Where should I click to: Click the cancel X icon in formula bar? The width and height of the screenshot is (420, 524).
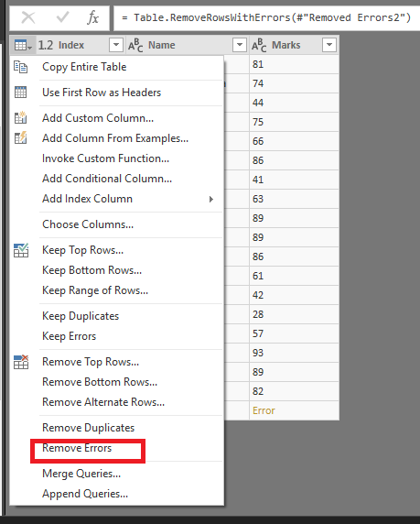click(28, 17)
